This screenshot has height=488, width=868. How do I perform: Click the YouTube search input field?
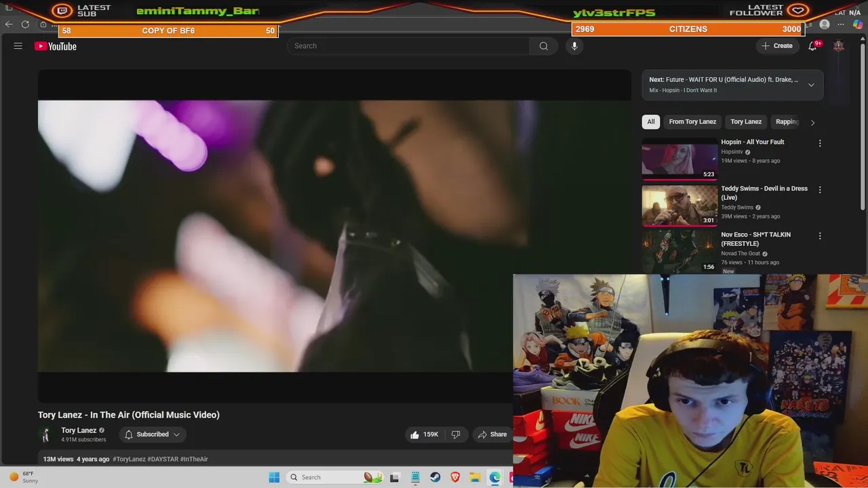point(408,46)
